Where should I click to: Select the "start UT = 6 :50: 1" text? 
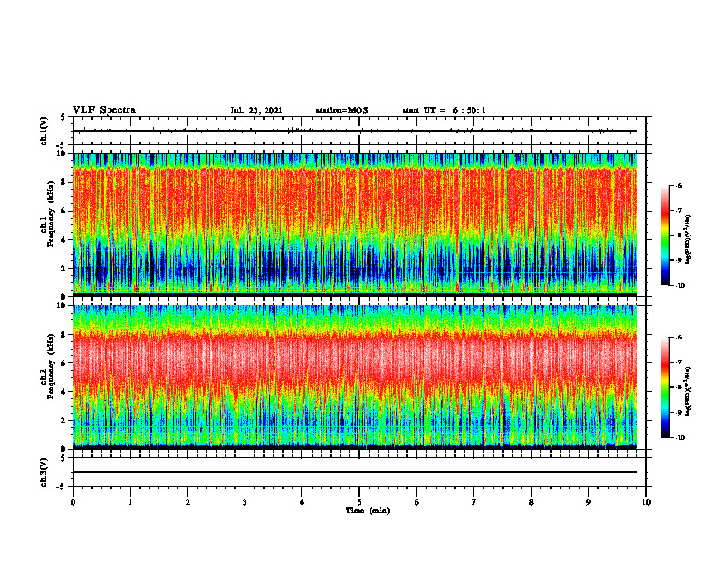click(x=444, y=110)
